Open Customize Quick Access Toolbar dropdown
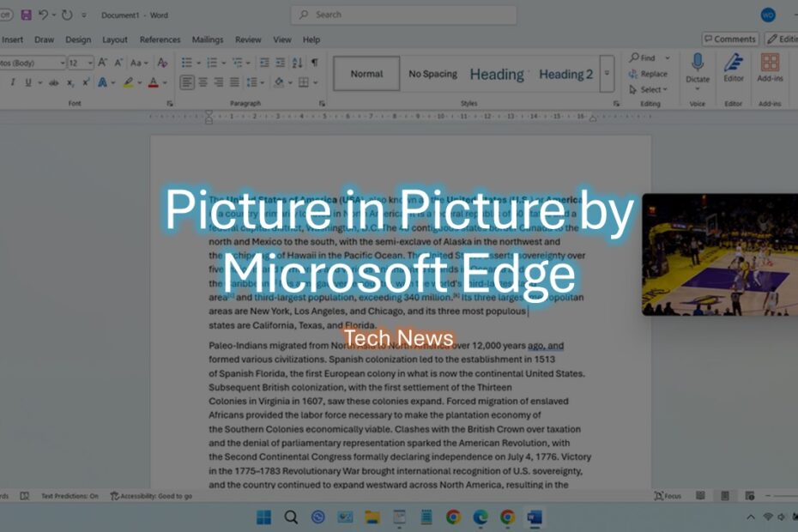The image size is (798, 532). (x=84, y=15)
